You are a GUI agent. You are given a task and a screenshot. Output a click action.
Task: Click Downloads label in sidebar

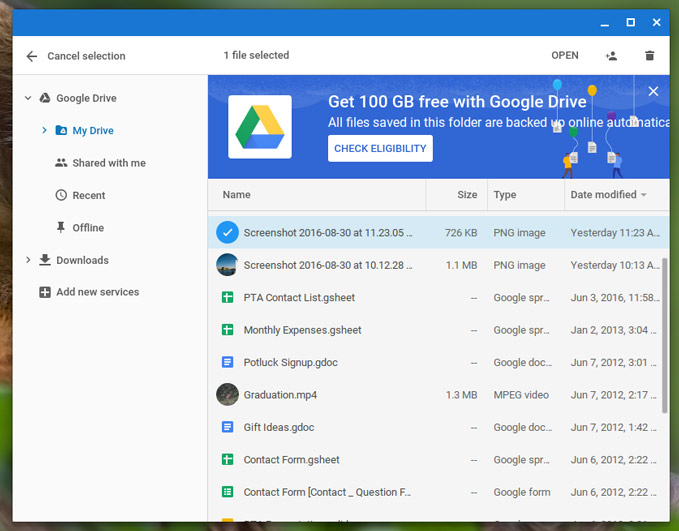[x=82, y=260]
